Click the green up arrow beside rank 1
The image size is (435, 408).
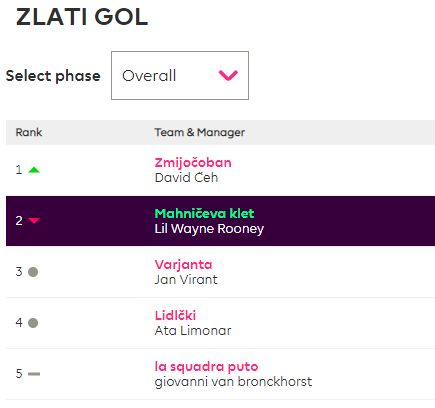[x=34, y=170]
